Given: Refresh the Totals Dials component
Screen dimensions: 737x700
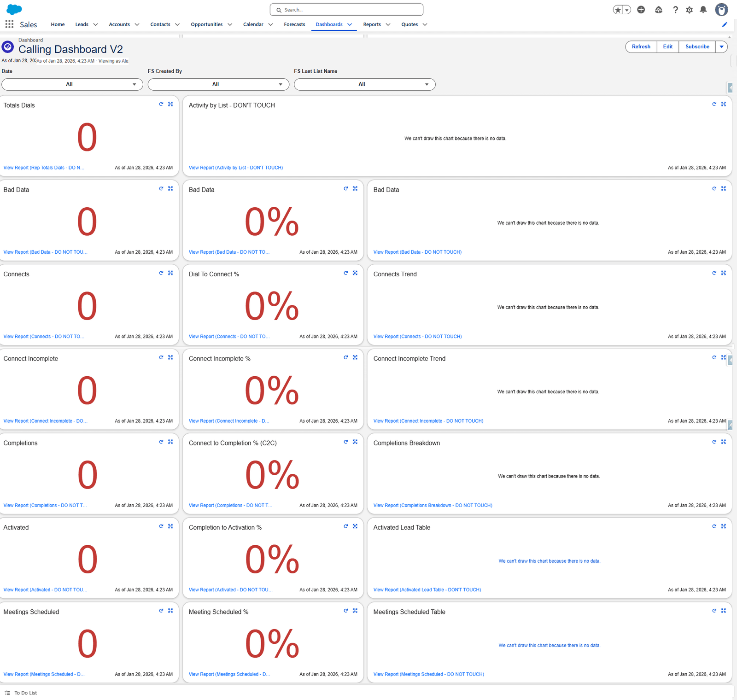Looking at the screenshot, I should 161,104.
